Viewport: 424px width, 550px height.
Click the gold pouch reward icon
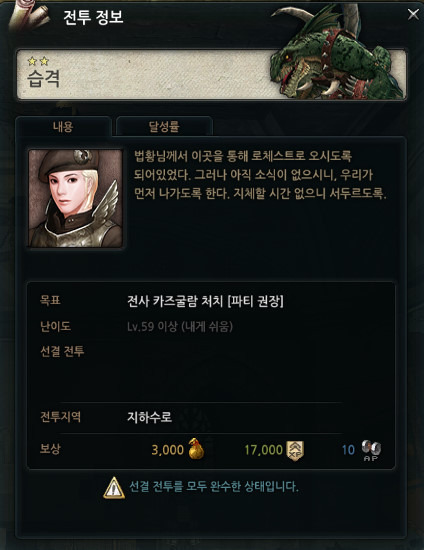196,449
